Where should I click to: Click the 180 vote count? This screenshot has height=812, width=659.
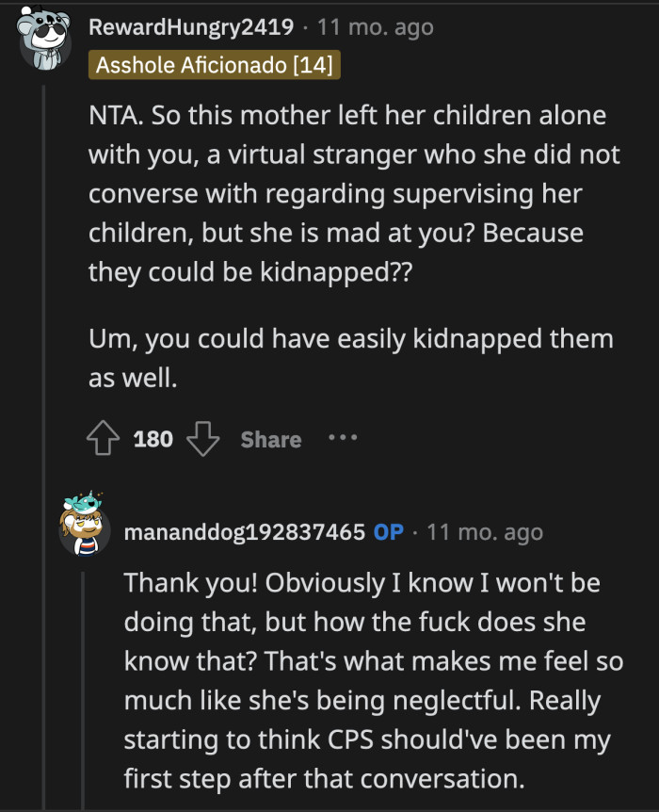tap(153, 437)
